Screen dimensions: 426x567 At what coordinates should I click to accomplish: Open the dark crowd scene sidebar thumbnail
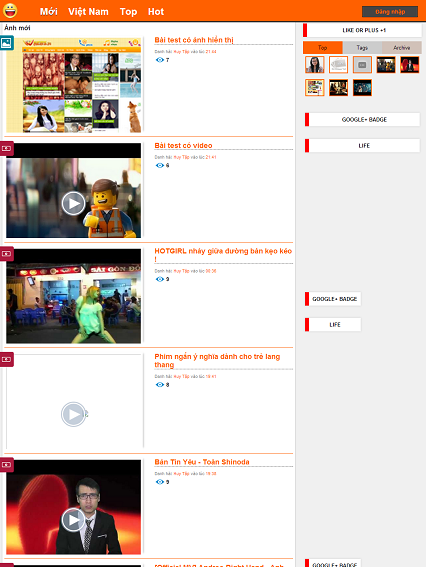click(x=386, y=65)
